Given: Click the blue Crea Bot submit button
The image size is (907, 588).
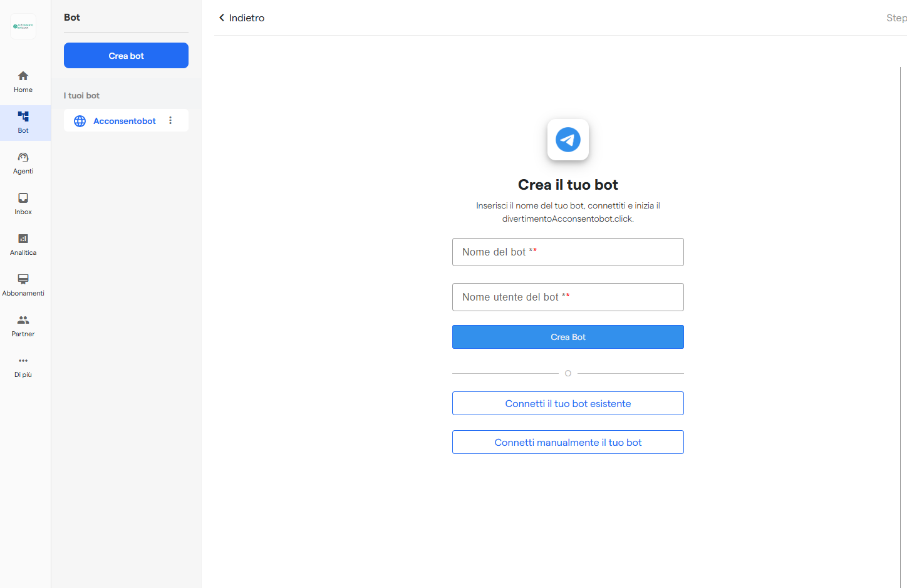Looking at the screenshot, I should coord(568,337).
